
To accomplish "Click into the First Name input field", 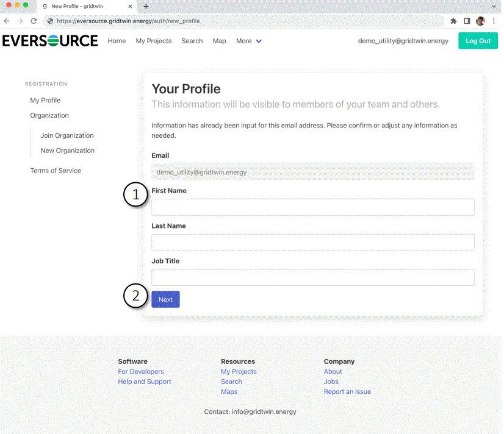I will pyautogui.click(x=312, y=207).
